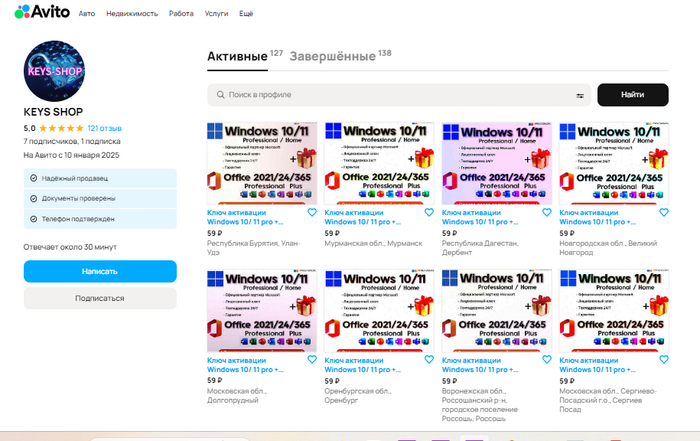The width and height of the screenshot is (700, 441).
Task: Add Оренбург listing to favorites
Action: (430, 360)
